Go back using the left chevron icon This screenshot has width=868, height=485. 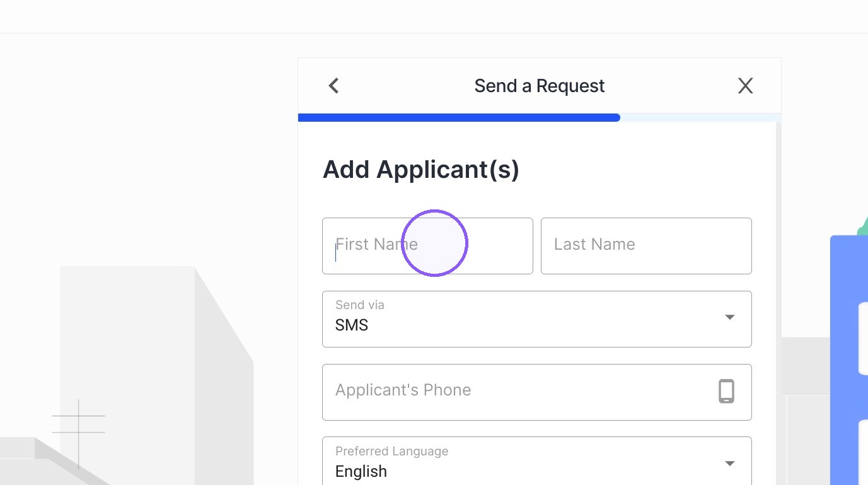click(334, 86)
